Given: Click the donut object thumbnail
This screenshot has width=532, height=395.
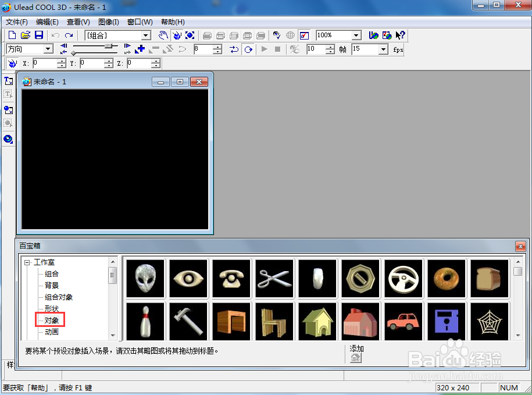Looking at the screenshot, I should pos(447,279).
